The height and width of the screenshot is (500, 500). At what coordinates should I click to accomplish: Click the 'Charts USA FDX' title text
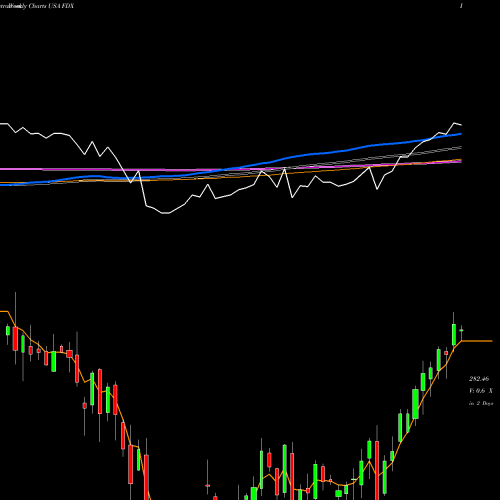51,6
